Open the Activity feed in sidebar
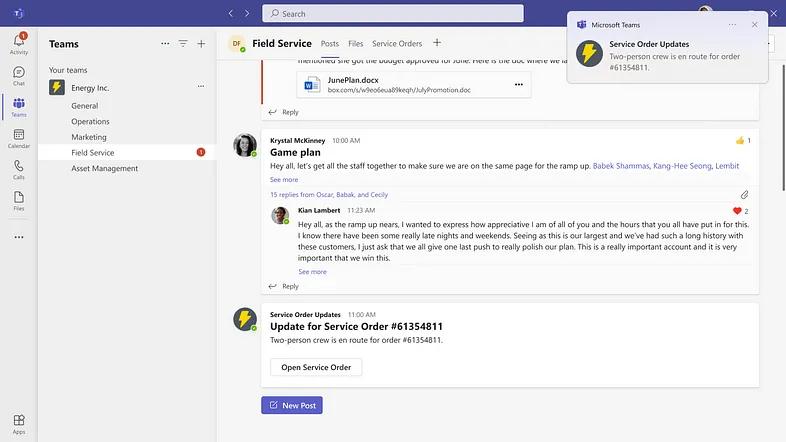The image size is (786, 442). tap(19, 43)
